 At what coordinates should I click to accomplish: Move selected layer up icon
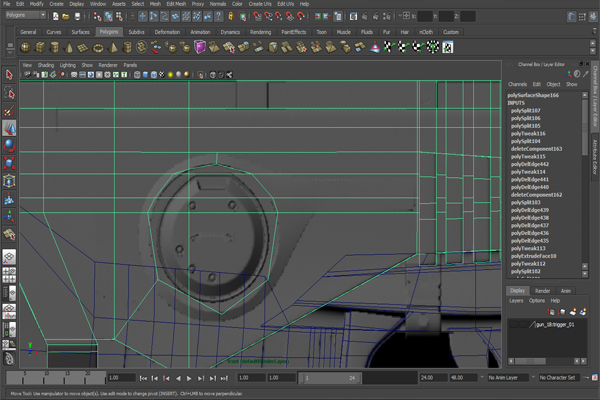(x=551, y=312)
